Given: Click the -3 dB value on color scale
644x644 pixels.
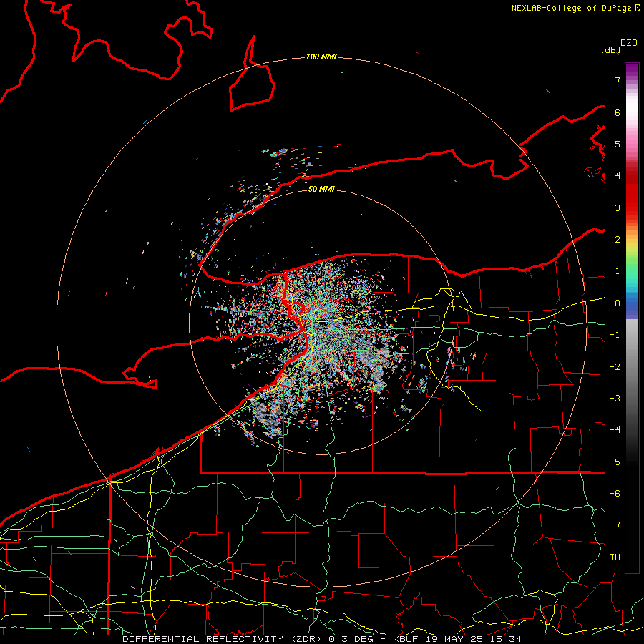Looking at the screenshot, I should (x=615, y=399).
